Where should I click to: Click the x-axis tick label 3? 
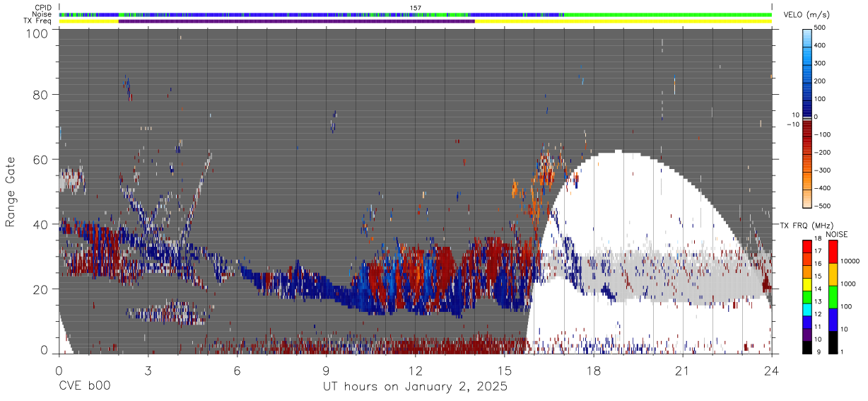(x=148, y=371)
